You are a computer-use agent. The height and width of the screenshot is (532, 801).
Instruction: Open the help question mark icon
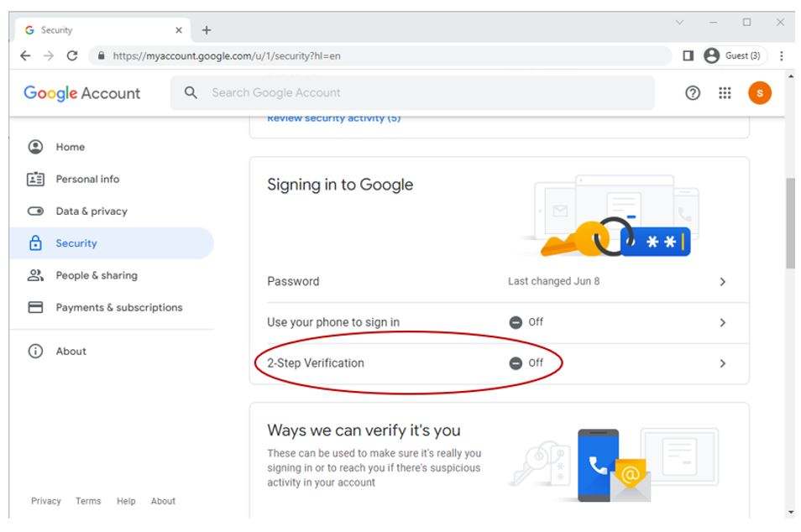(693, 93)
